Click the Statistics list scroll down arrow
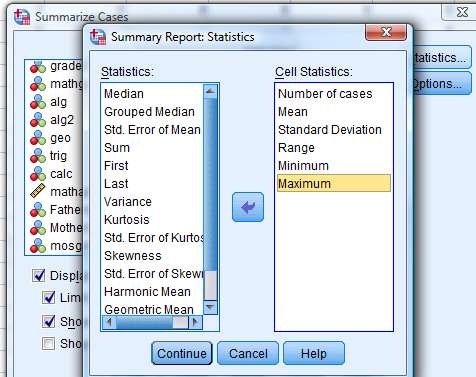The image size is (476, 377). 210,307
